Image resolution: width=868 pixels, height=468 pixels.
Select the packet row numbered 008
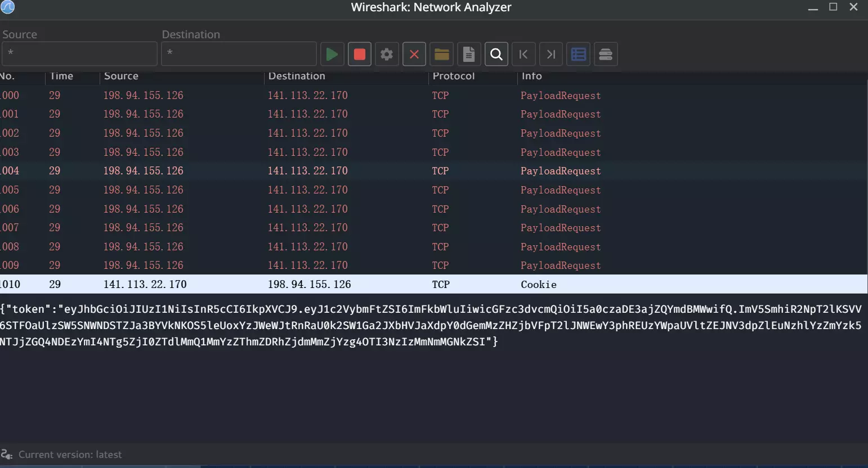(x=433, y=247)
